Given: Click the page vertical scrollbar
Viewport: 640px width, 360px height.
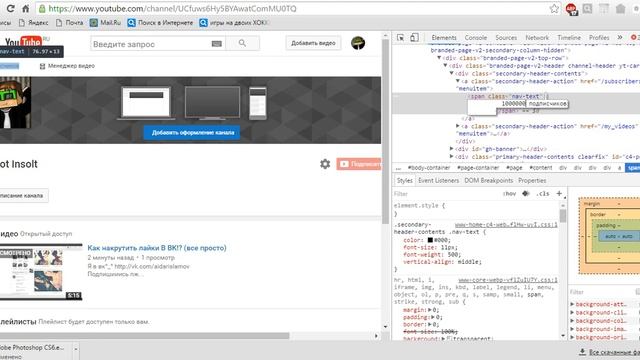Looking at the screenshot, I should pyautogui.click(x=386, y=131).
